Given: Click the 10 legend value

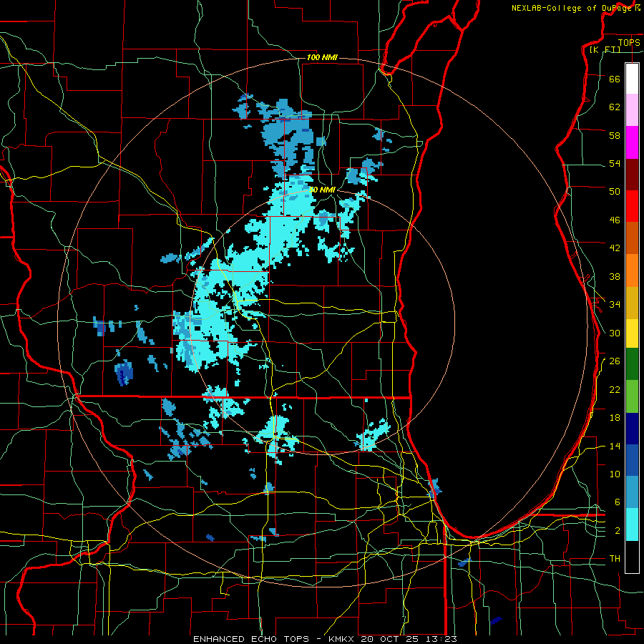Looking at the screenshot, I should coord(615,474).
